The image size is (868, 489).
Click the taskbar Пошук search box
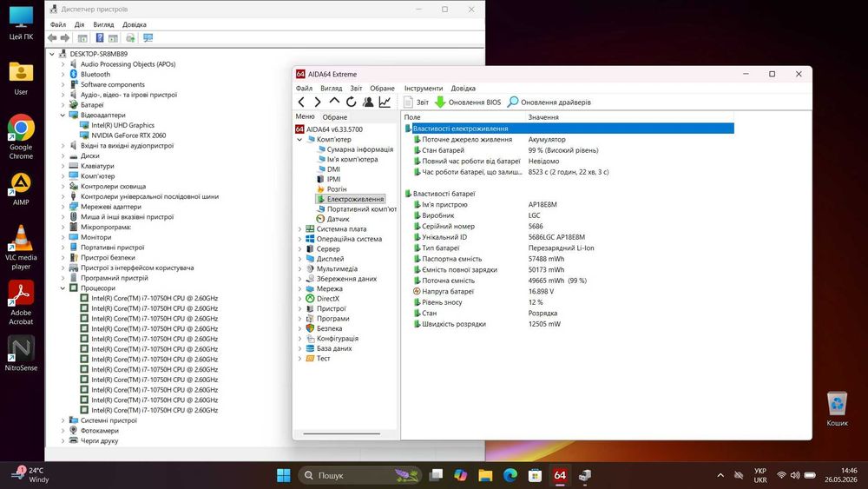[360, 475]
